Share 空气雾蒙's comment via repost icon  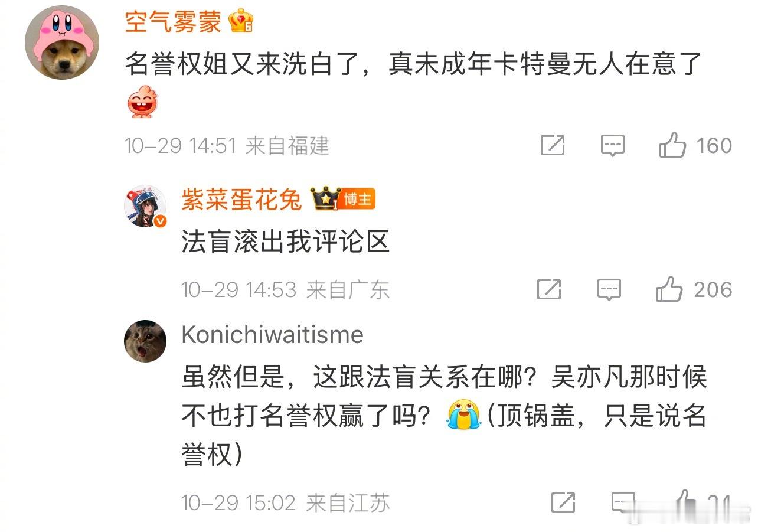[553, 145]
